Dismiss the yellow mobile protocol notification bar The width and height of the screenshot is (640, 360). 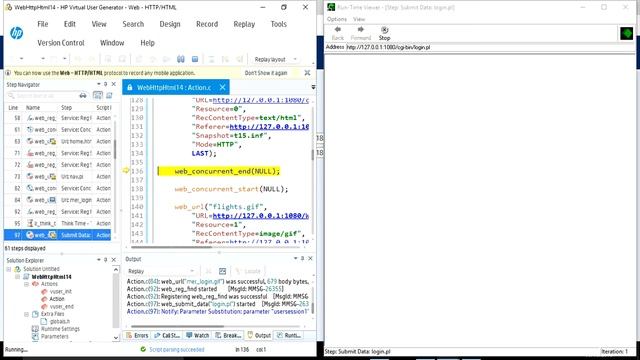(307, 73)
